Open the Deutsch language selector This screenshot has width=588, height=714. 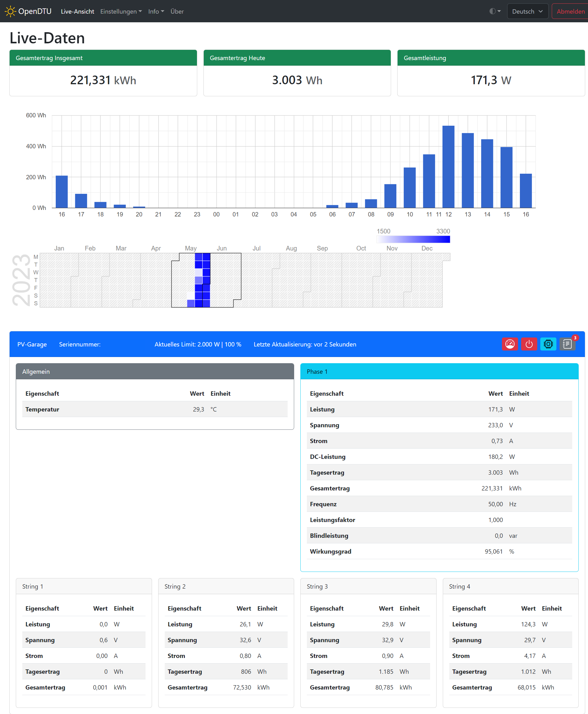tap(527, 11)
